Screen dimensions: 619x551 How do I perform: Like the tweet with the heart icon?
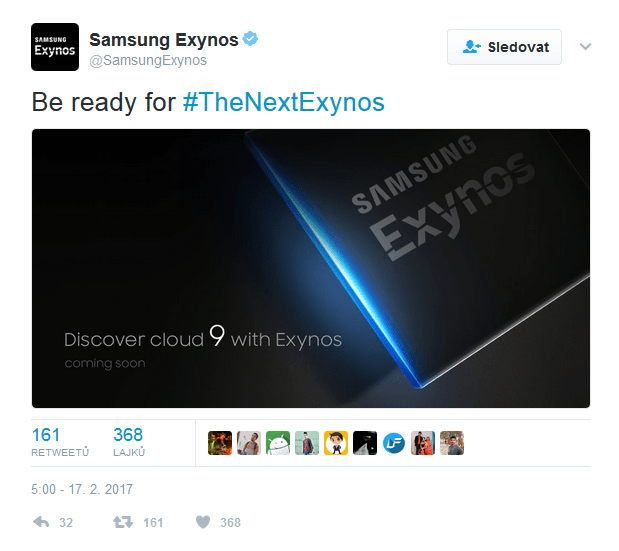(x=203, y=522)
